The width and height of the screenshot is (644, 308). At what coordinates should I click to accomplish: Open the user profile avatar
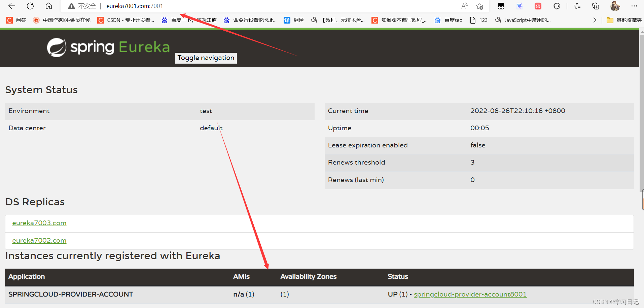615,6
